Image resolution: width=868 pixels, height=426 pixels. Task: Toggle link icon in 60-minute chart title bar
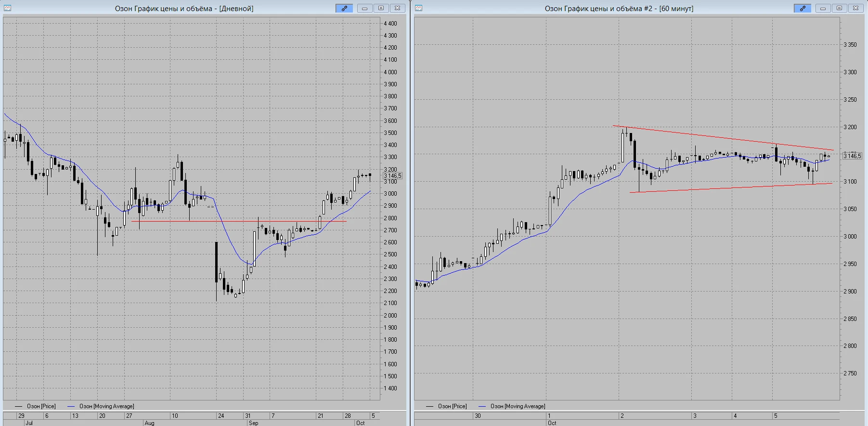click(803, 8)
